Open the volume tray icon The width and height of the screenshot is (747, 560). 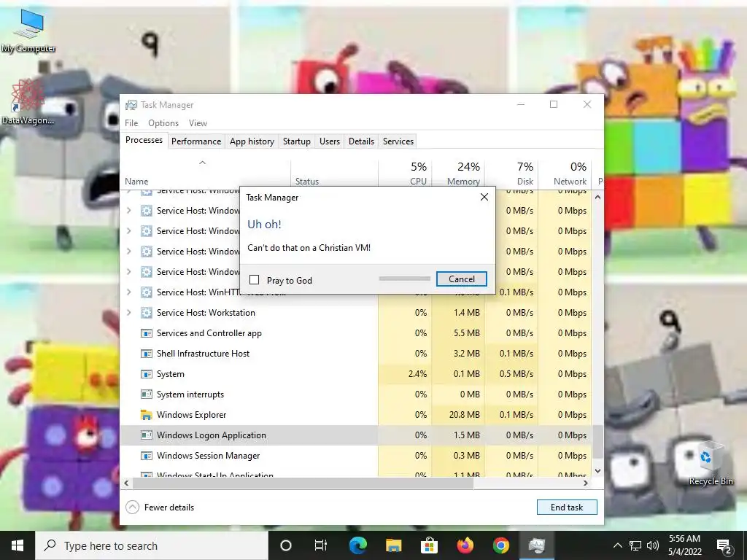(653, 545)
